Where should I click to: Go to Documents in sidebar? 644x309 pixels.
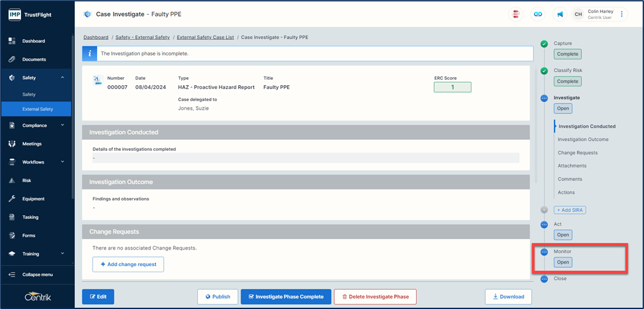point(34,59)
